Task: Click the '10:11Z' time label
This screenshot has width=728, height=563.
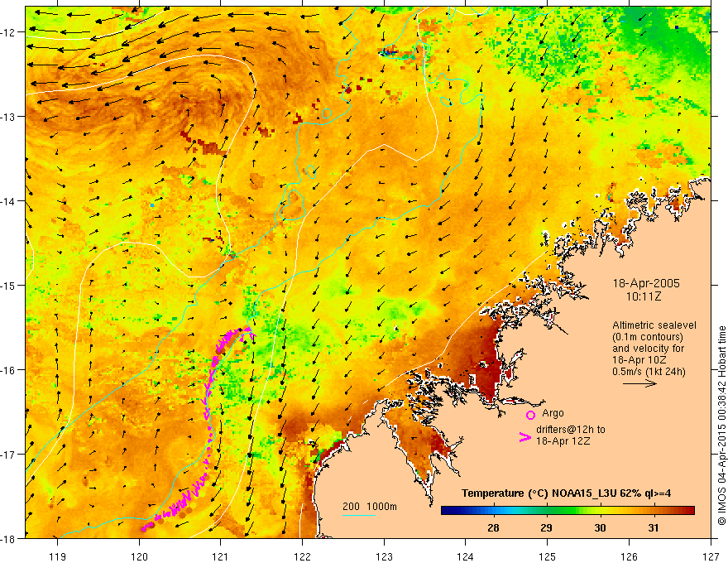Action: click(643, 296)
